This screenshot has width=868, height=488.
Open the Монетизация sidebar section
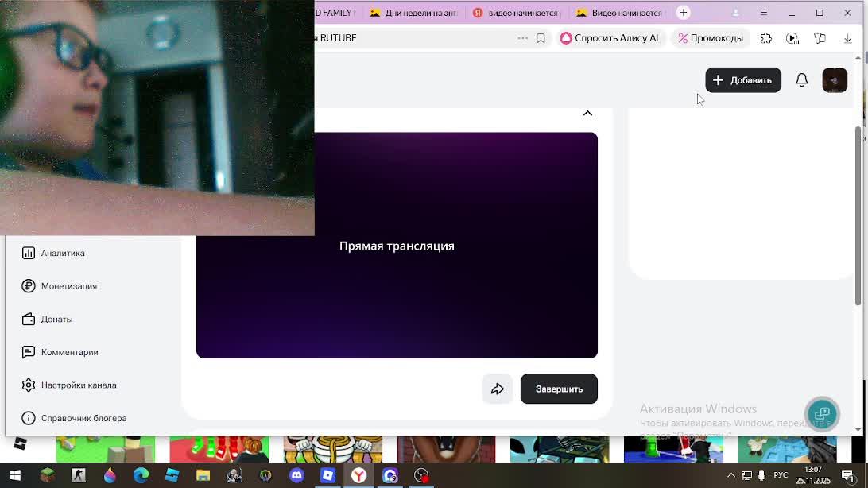click(x=60, y=286)
